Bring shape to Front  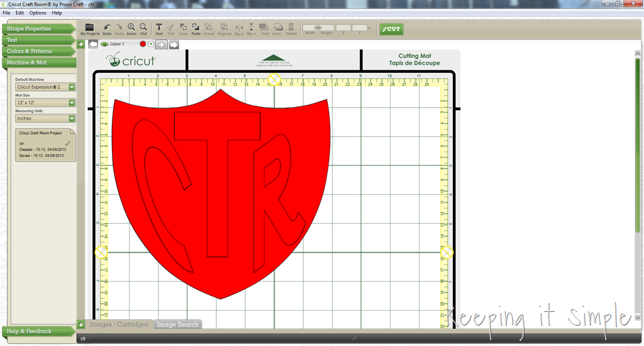(x=265, y=29)
